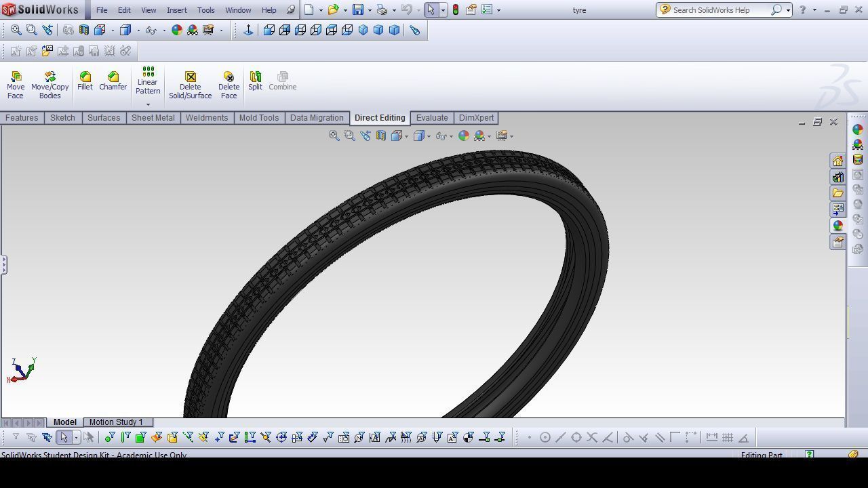Toggle the Filter Faces icon in the filter toolbar
The image size is (868, 488).
[140, 437]
